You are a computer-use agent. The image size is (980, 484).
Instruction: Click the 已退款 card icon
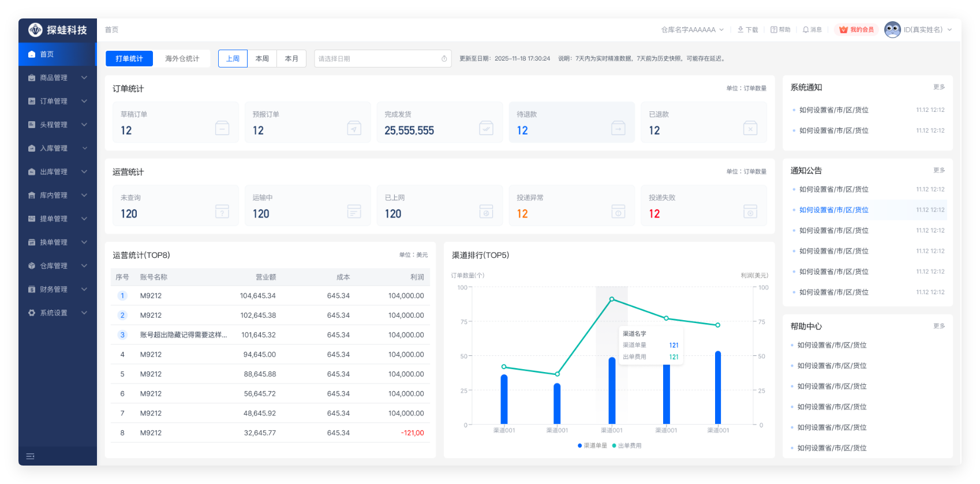click(750, 128)
